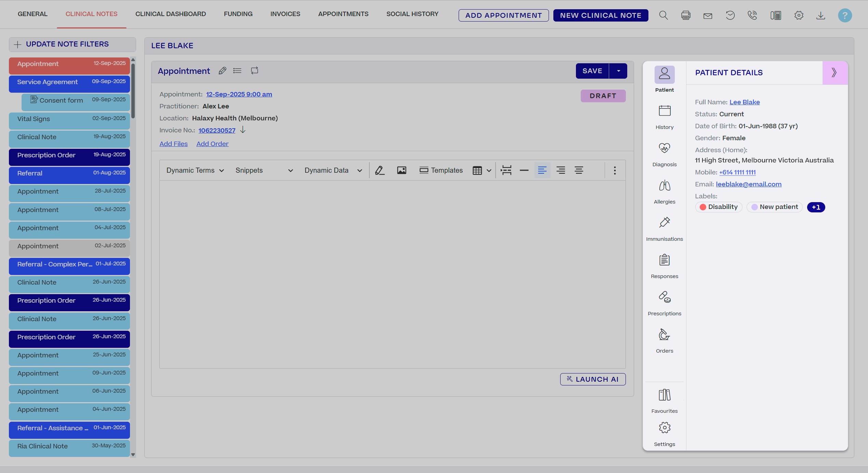868x473 pixels.
Task: Select the image insert tool in the editor
Action: tap(401, 170)
